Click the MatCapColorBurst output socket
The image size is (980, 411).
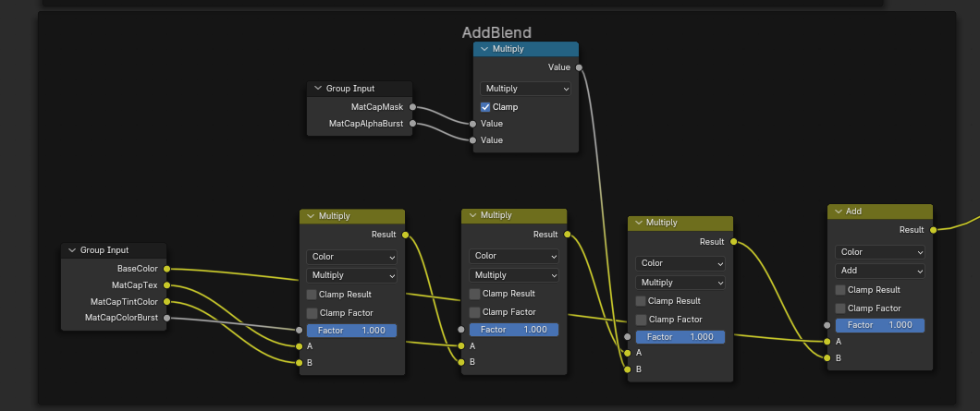coord(166,318)
